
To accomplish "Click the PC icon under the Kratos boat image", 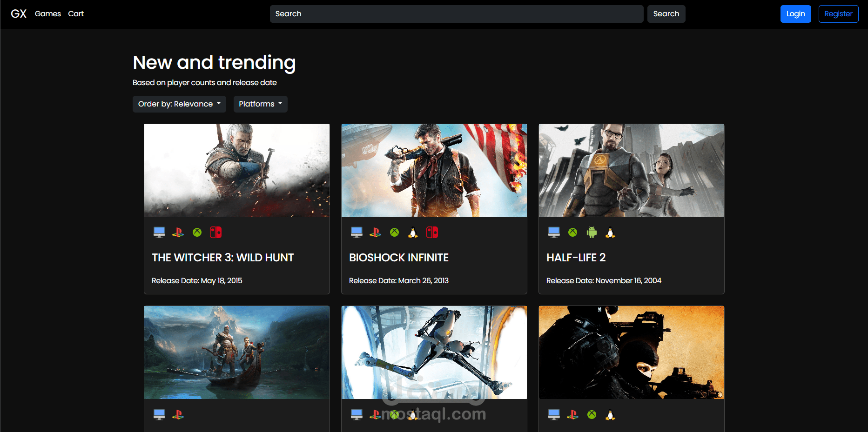I will [x=159, y=414].
